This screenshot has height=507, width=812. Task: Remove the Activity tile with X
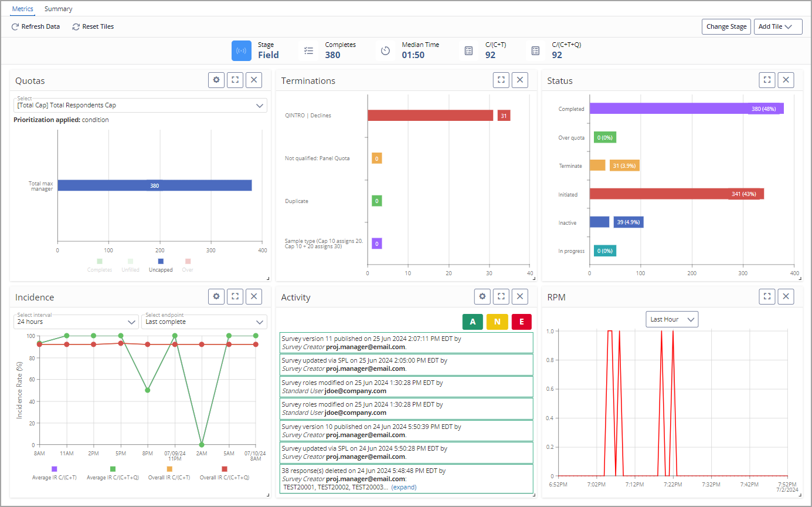(520, 297)
